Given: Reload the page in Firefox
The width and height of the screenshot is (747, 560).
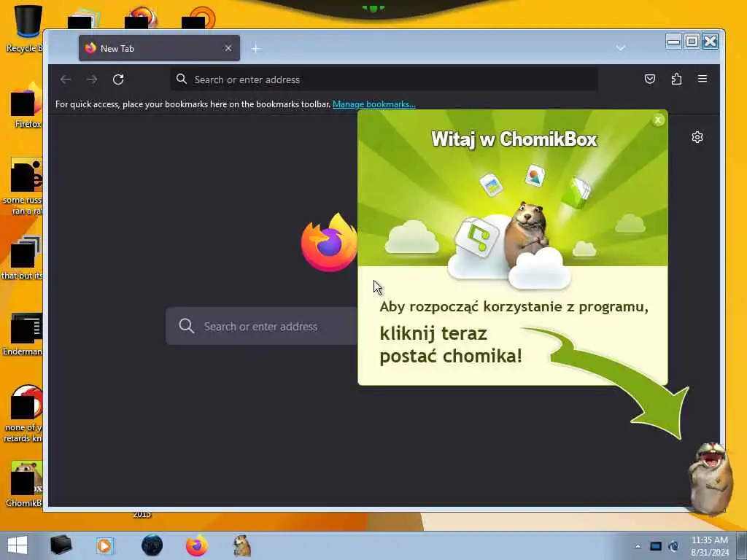Looking at the screenshot, I should (x=118, y=79).
